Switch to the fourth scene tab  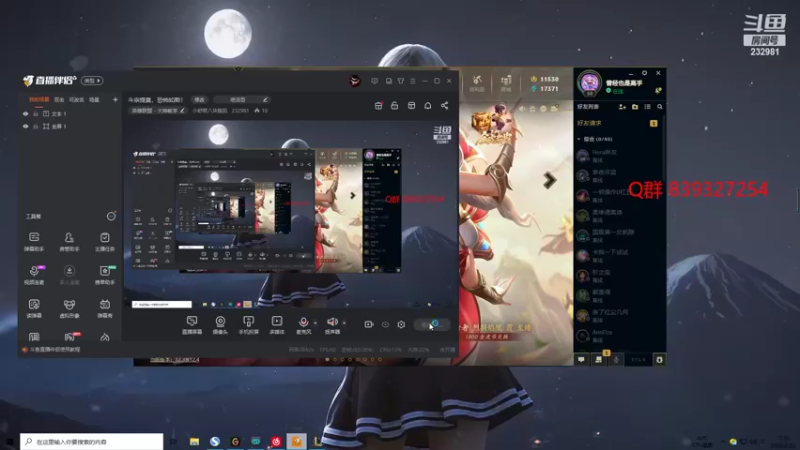tap(94, 99)
